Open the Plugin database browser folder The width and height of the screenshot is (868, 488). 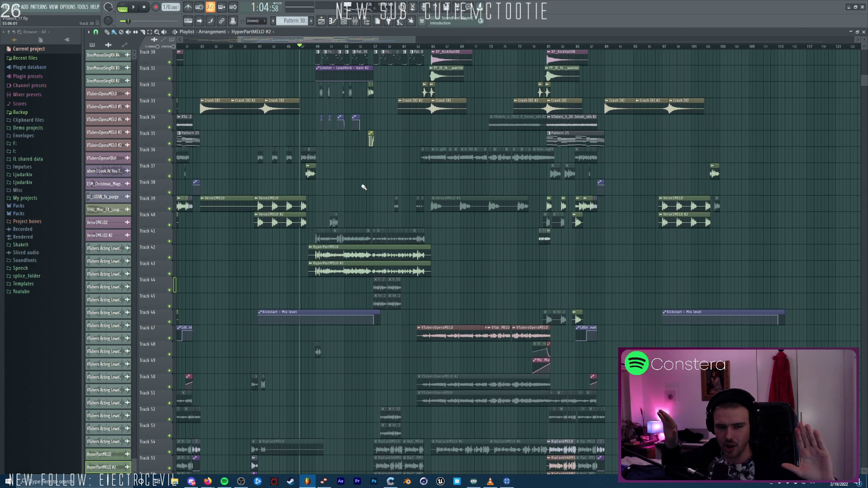click(x=29, y=67)
